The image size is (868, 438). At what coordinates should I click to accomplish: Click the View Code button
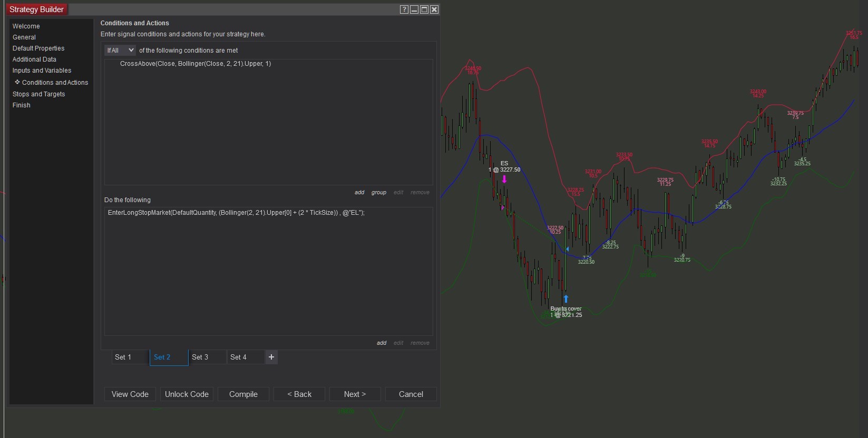click(x=130, y=394)
